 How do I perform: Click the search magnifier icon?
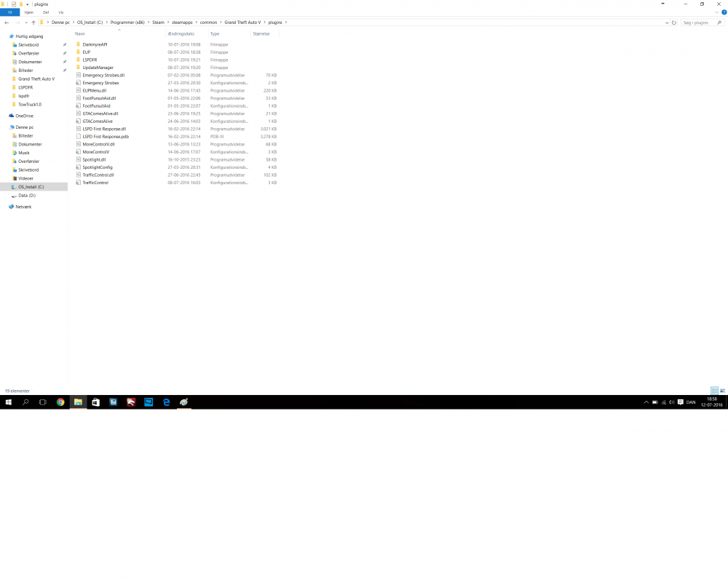[x=720, y=23]
